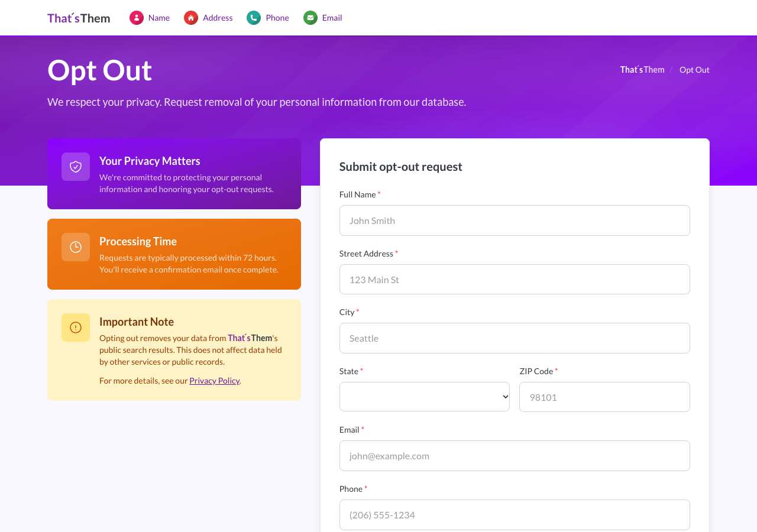Viewport: 757px width, 532px height.
Task: Click the 'Important Note' card title
Action: 137,322
